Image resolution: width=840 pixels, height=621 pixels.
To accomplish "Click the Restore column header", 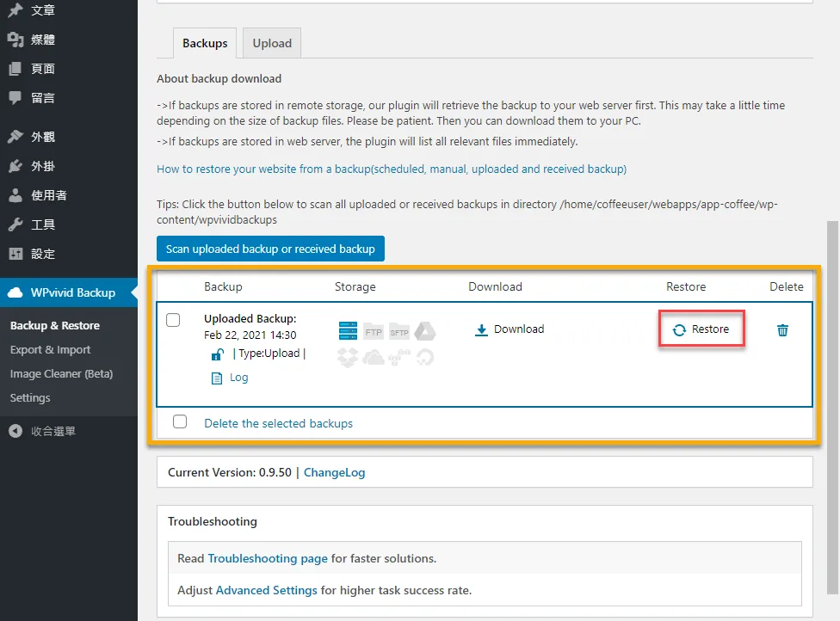I will [x=686, y=287].
